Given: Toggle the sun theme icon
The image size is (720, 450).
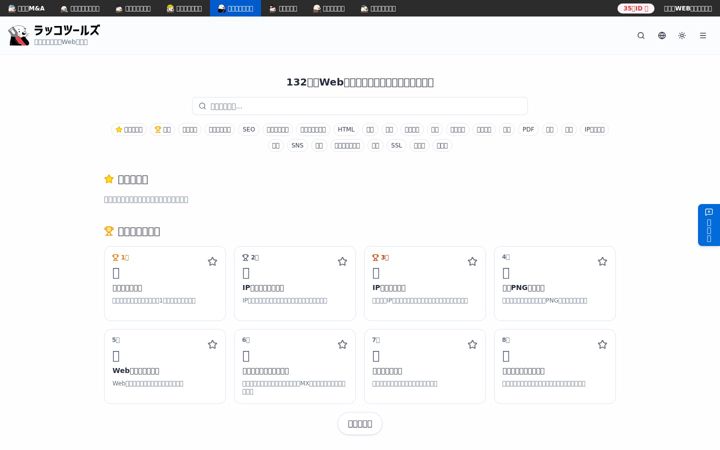Looking at the screenshot, I should click(x=682, y=35).
